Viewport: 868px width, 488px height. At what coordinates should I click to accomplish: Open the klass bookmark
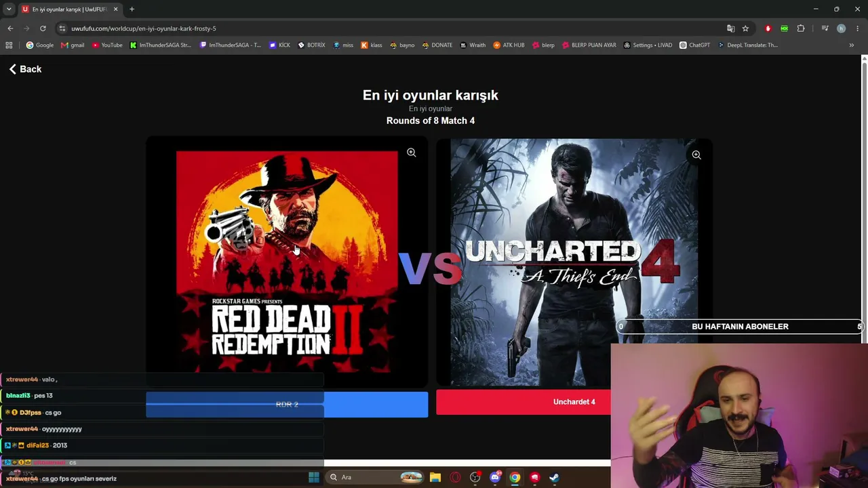pos(372,45)
